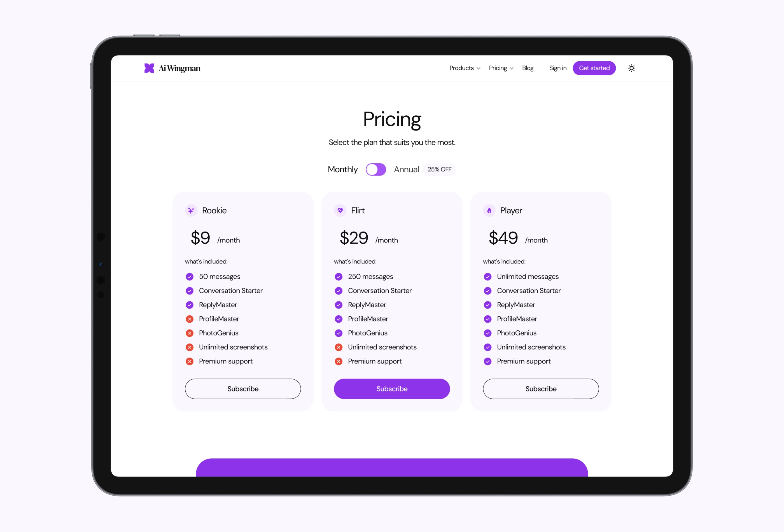Click the light/dark mode toggle icon
The height and width of the screenshot is (532, 784).
pos(631,68)
